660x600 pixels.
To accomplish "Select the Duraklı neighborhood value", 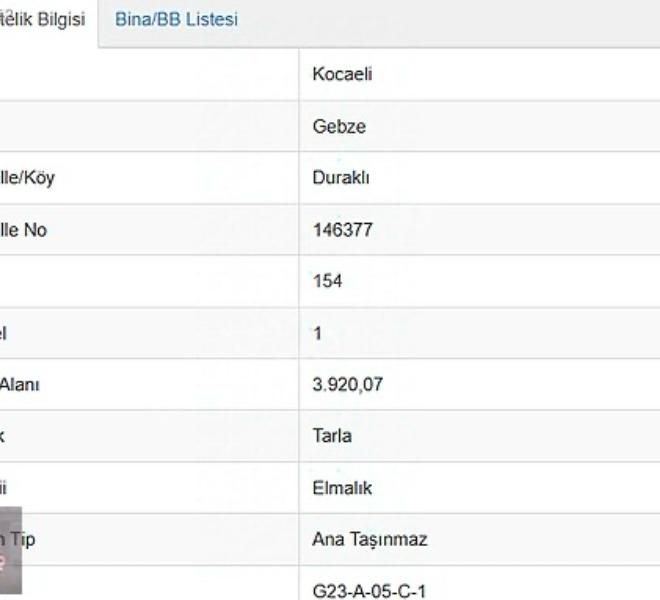I will (341, 178).
